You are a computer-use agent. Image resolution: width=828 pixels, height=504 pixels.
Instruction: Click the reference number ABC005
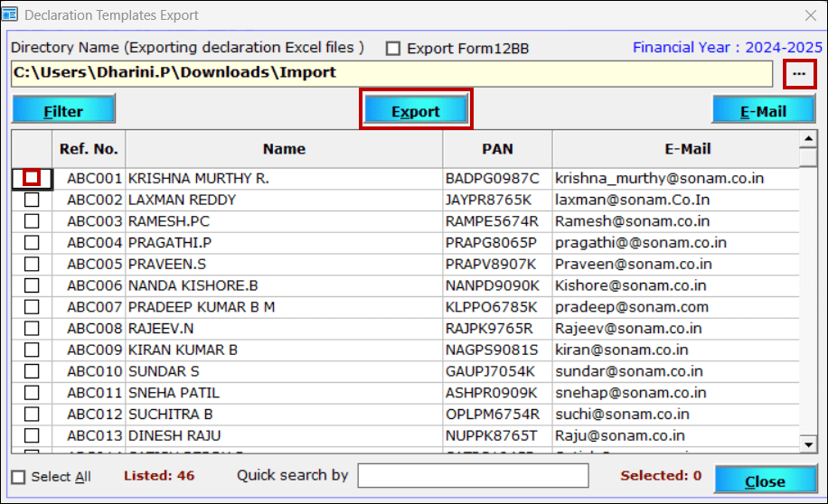pyautogui.click(x=95, y=264)
